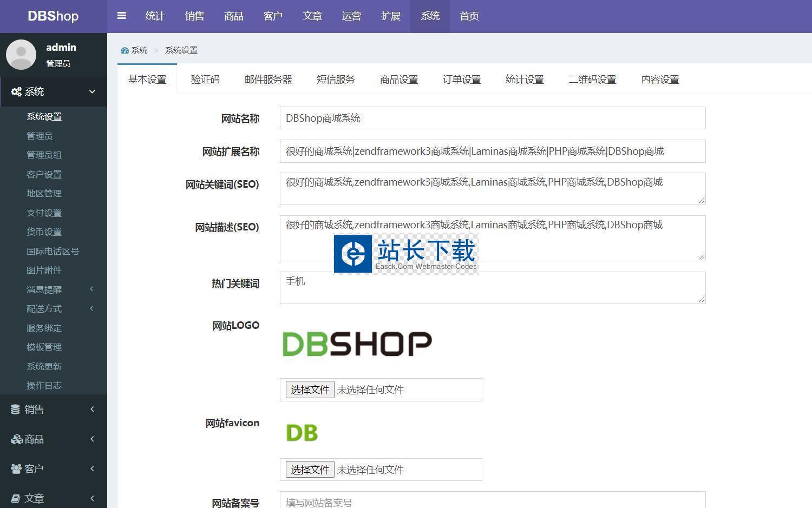Screen dimensions: 812x508
Task: Click the 网站名称 input field
Action: pos(492,118)
